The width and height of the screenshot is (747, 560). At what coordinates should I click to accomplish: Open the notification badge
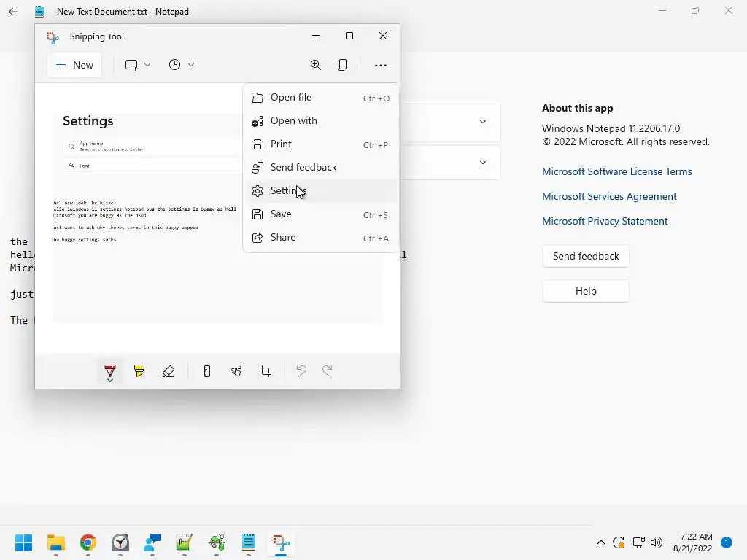[727, 542]
